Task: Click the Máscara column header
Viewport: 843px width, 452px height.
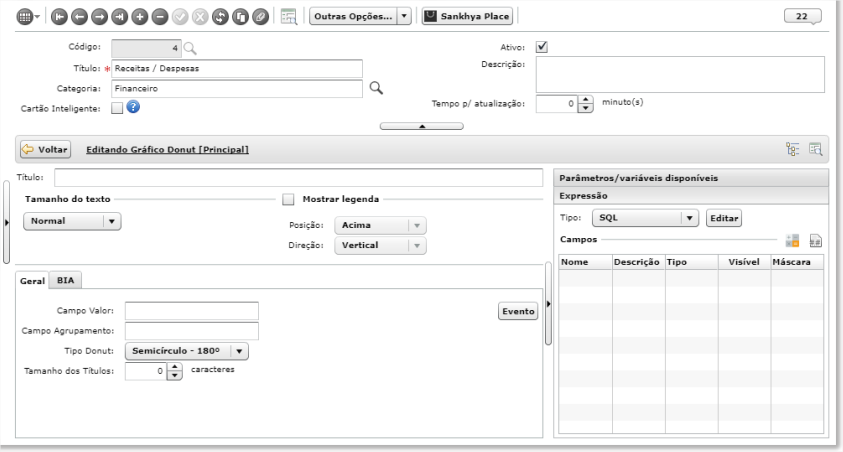Action: point(797,262)
